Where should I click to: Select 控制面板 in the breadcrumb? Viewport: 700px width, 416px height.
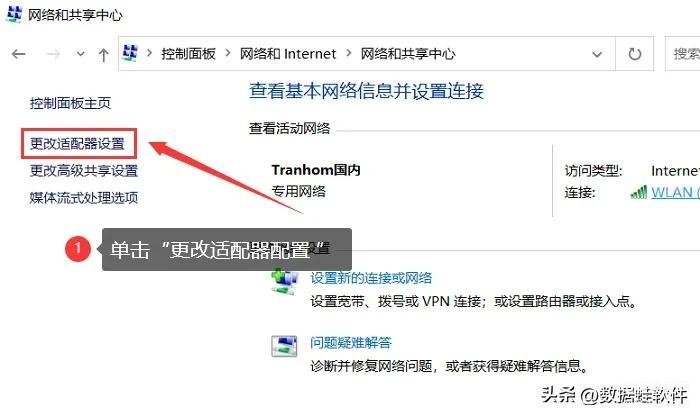(x=188, y=54)
